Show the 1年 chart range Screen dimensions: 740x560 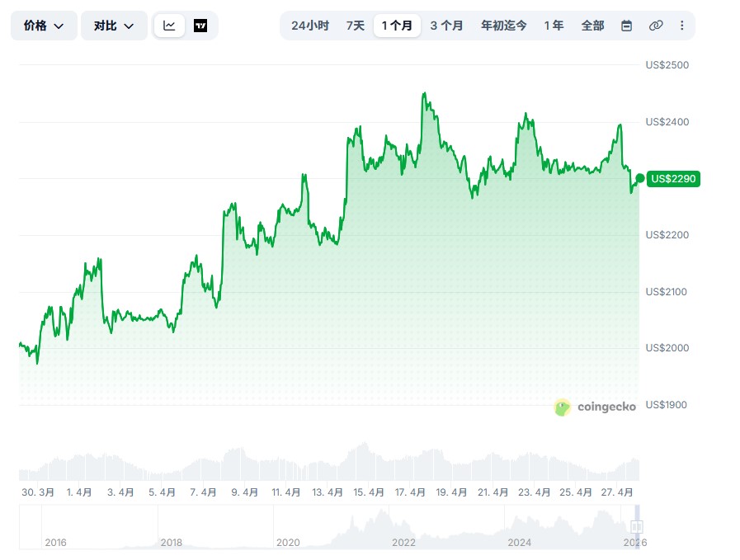(554, 26)
